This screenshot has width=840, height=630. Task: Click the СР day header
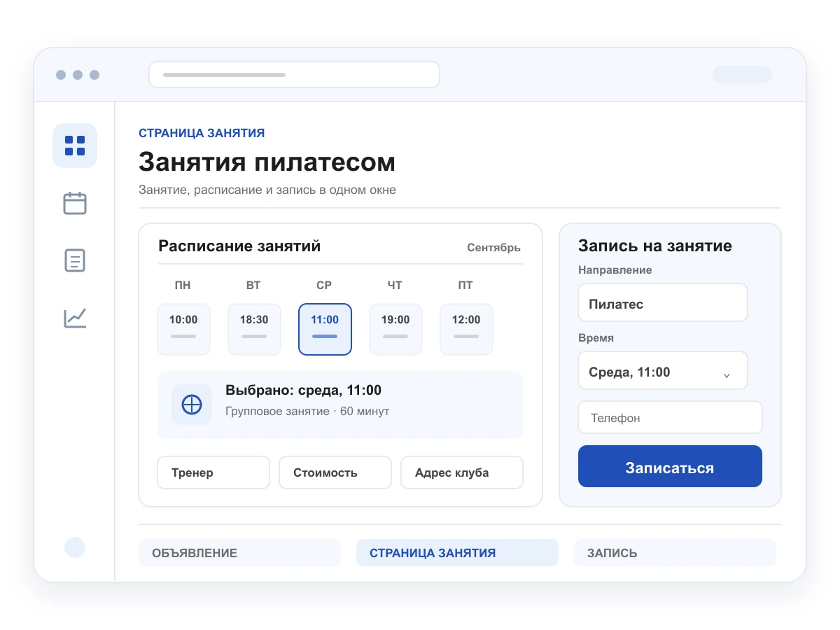pyautogui.click(x=324, y=285)
